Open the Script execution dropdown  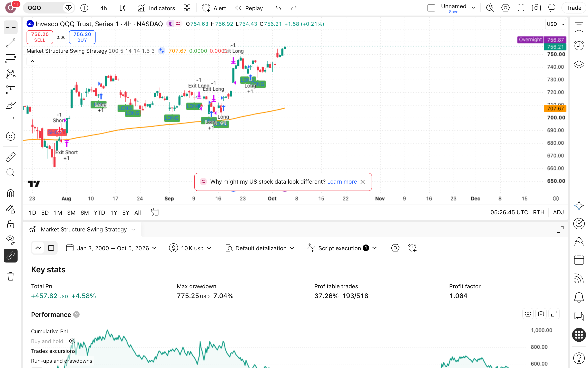point(342,248)
